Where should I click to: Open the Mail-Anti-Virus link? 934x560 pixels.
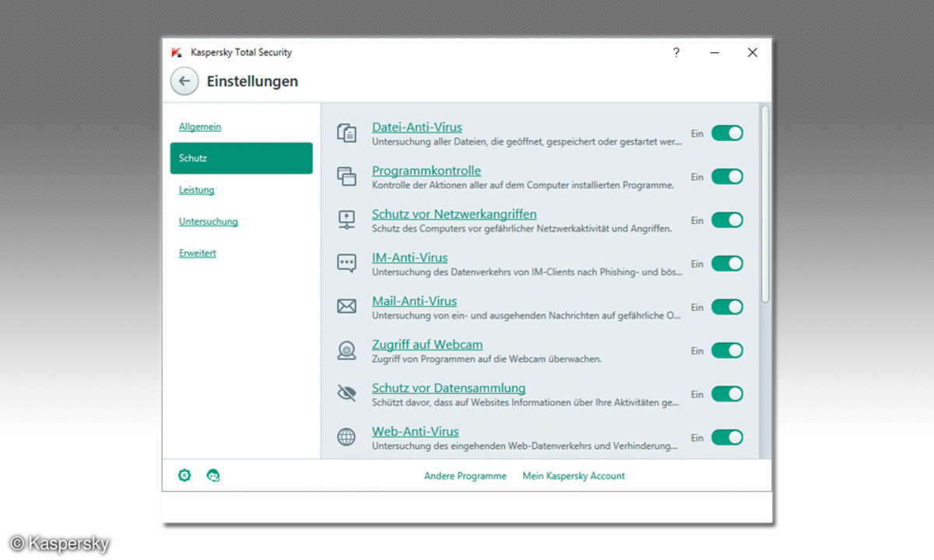tap(415, 301)
